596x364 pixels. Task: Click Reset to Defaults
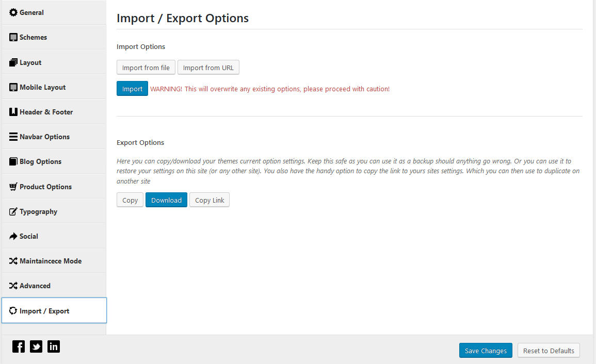549,351
